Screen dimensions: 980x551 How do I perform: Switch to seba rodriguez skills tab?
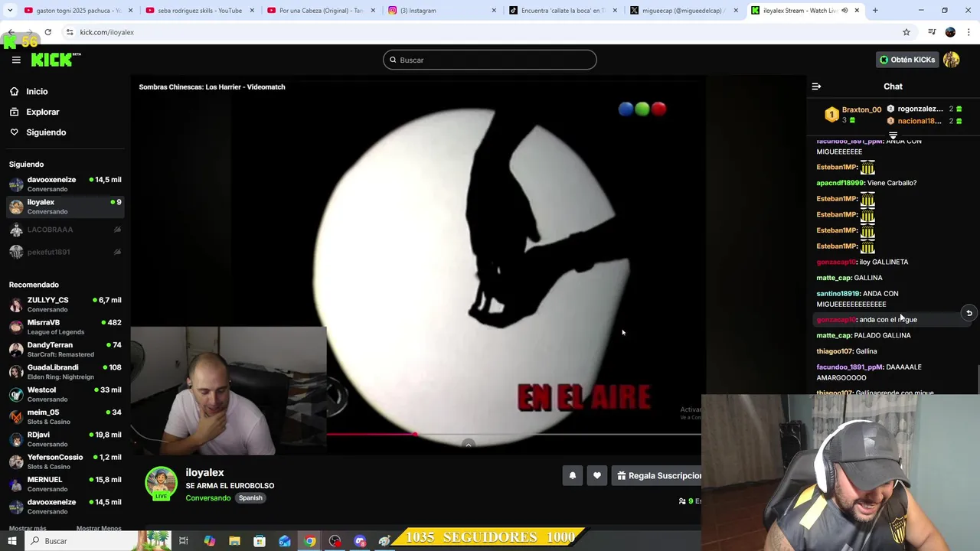(x=200, y=11)
